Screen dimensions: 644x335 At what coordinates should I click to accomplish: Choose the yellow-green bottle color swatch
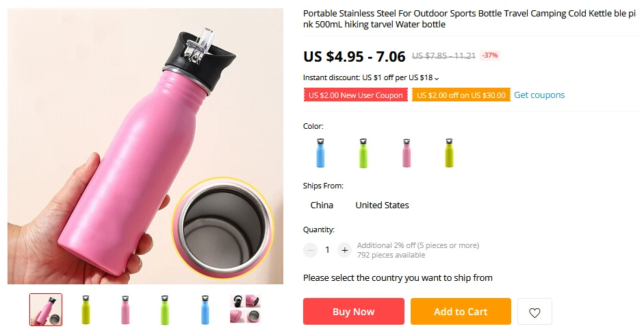(x=449, y=153)
